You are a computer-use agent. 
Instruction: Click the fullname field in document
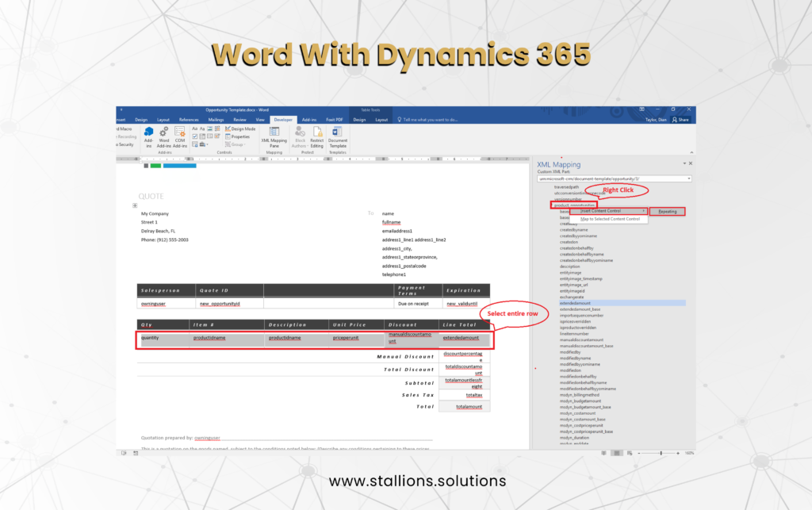391,222
